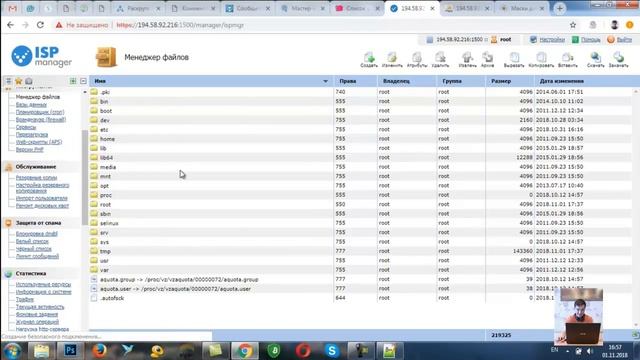Screen dimensions: 640x360
Task: Click the Скачать (Download) toolbar icon
Action: [596, 60]
